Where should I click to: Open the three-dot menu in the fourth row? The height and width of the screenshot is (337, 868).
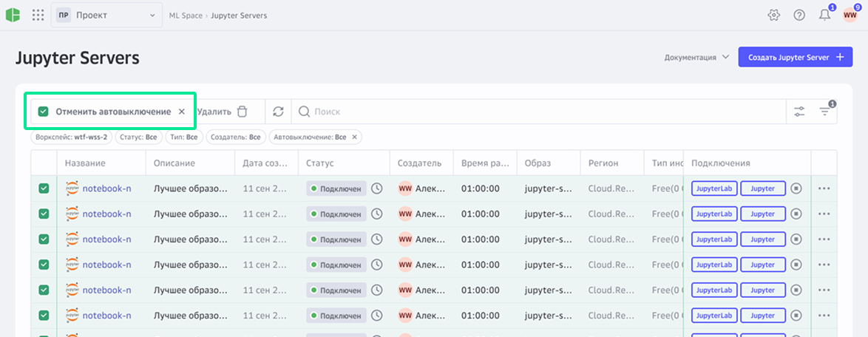(824, 265)
